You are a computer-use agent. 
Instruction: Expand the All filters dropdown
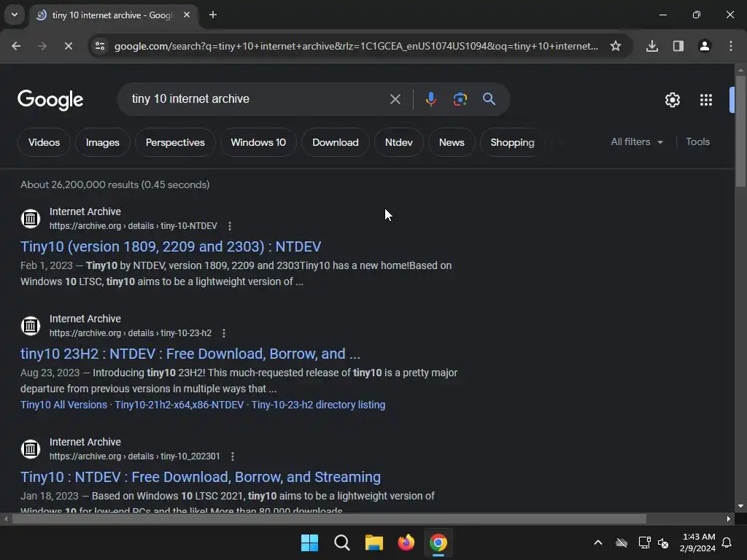click(x=637, y=142)
